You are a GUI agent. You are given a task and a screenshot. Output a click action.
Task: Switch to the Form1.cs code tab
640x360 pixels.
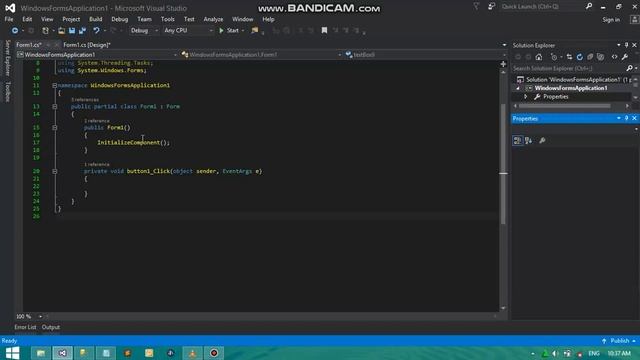tap(29, 45)
